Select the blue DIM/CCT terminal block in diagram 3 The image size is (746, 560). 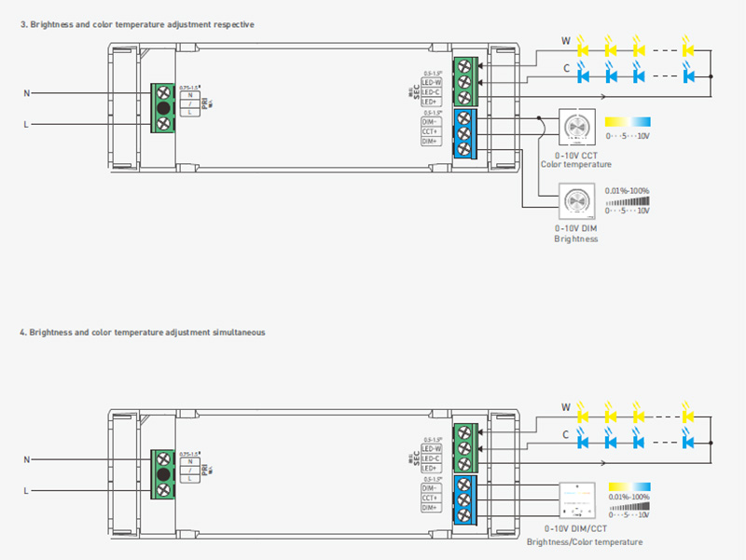click(464, 133)
